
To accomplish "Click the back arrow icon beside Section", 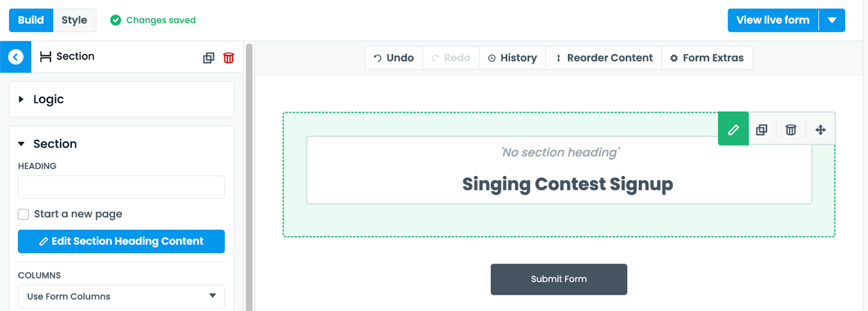I will [x=16, y=56].
